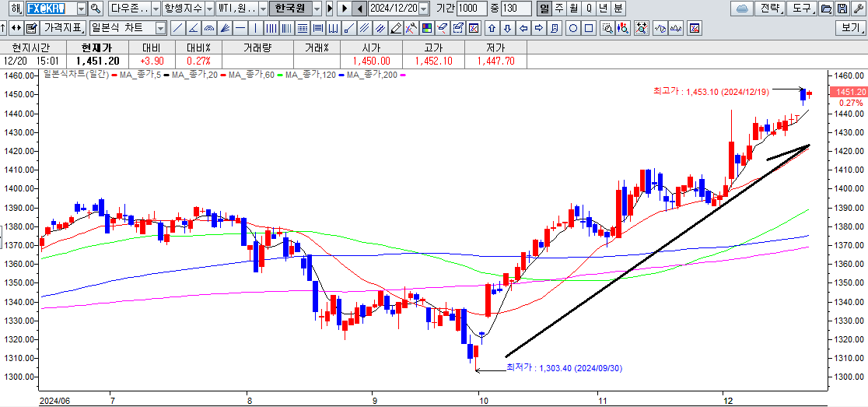Open the color palette grid icon

427,29
